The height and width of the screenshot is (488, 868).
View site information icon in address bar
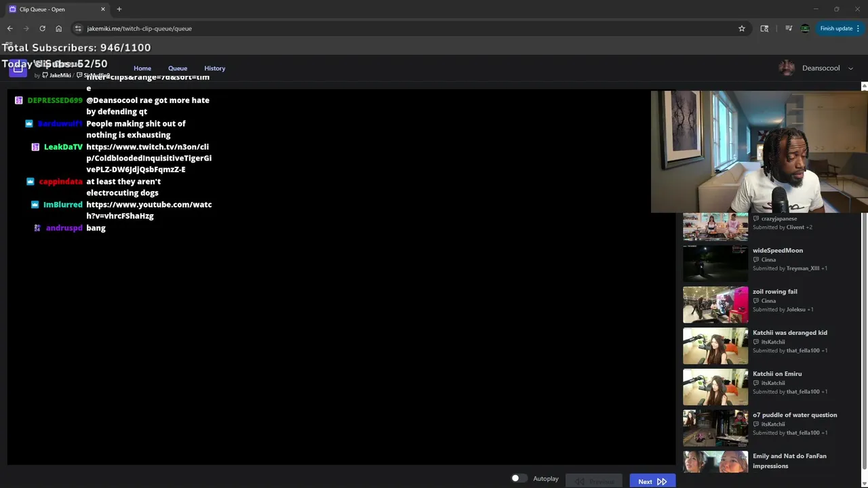tap(78, 28)
